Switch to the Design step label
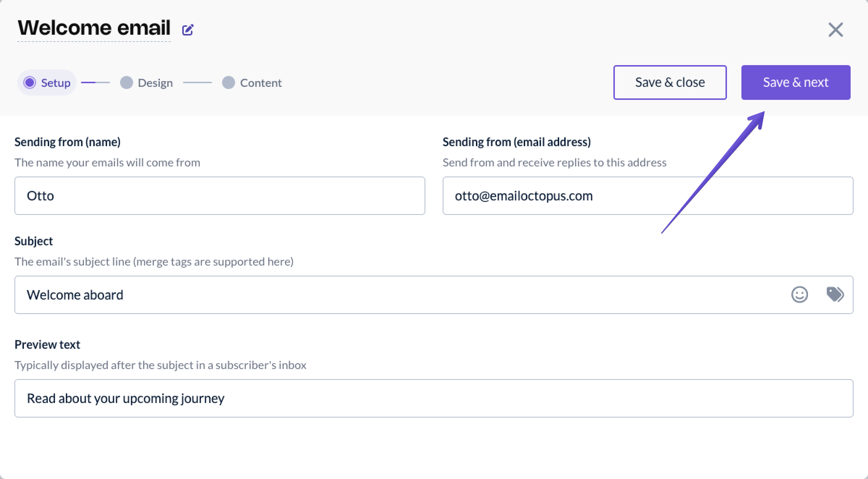This screenshot has height=479, width=868. 155,83
